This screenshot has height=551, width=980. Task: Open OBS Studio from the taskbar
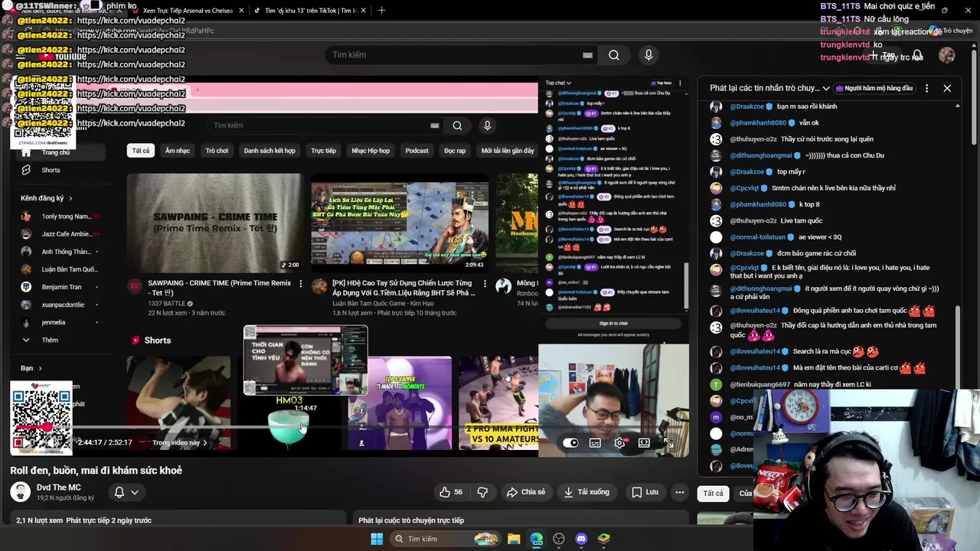[x=559, y=539]
